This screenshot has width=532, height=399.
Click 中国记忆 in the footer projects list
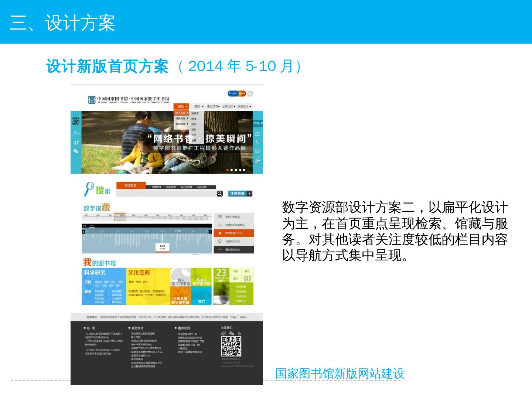pos(183,348)
